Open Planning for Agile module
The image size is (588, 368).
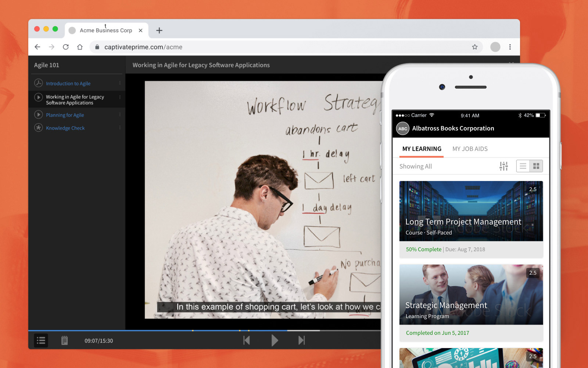coord(65,115)
